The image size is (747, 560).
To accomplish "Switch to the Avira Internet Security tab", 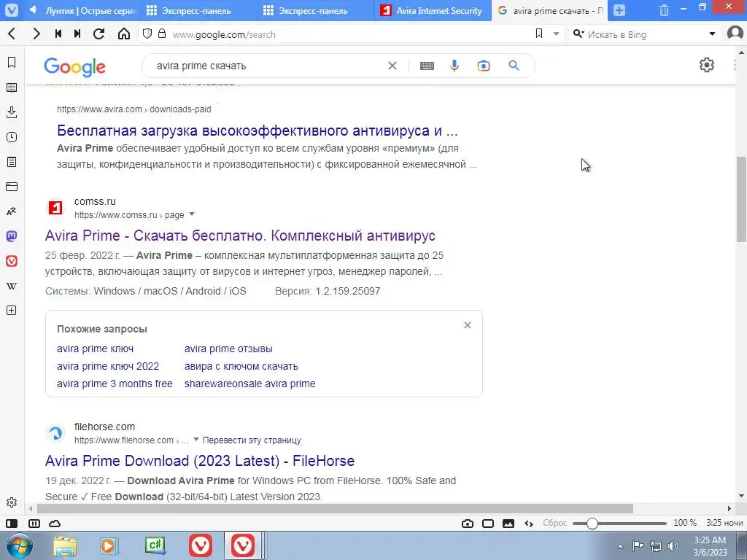I will pyautogui.click(x=433, y=10).
